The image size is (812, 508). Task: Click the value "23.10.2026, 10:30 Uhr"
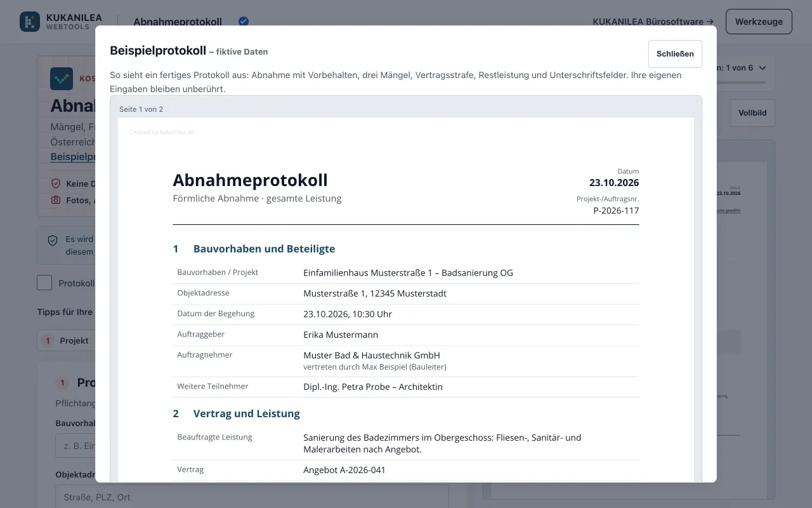tap(348, 314)
